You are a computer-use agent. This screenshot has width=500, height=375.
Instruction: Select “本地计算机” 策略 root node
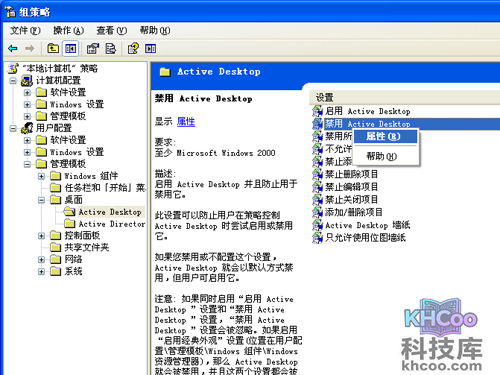(x=60, y=68)
